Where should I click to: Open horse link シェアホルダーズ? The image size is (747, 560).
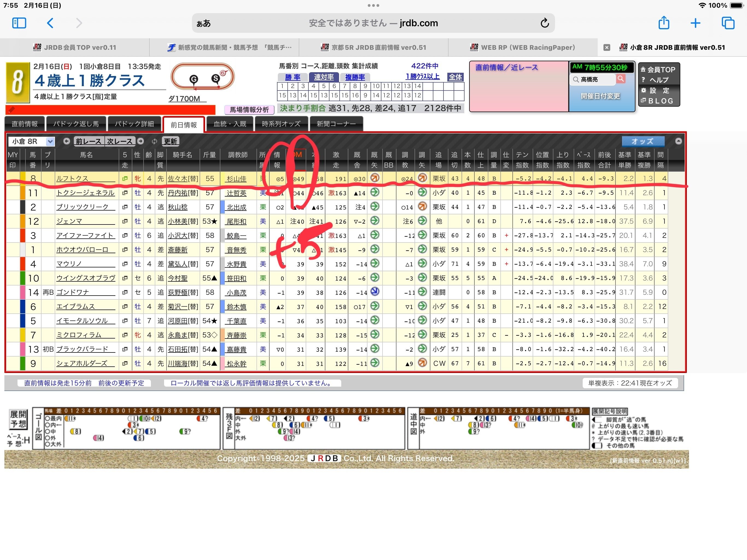(85, 363)
